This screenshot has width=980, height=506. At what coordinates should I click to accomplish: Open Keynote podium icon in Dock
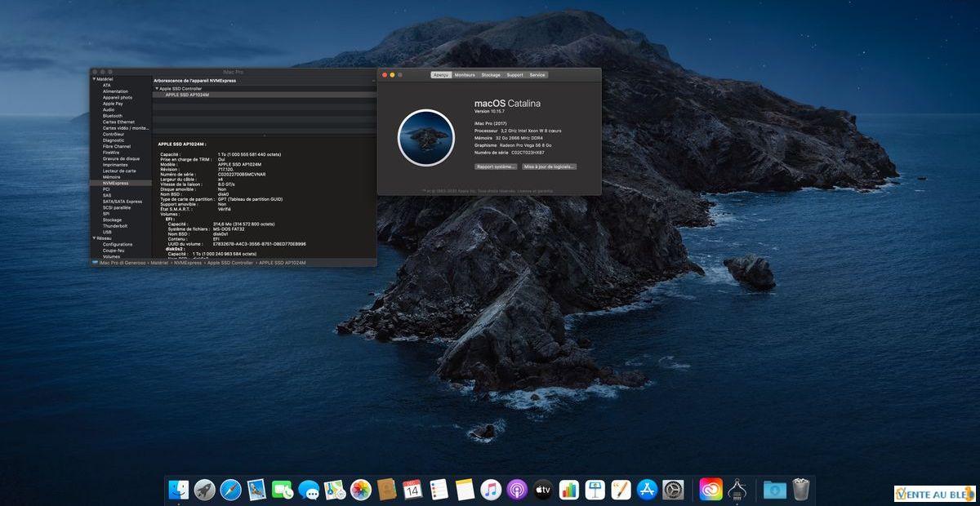(x=595, y=490)
